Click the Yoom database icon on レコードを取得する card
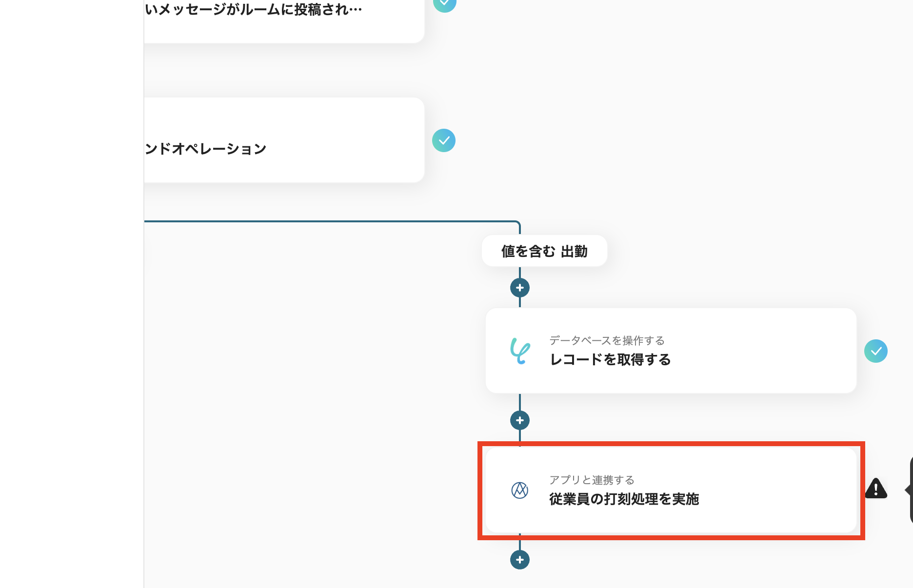The image size is (913, 588). [520, 351]
